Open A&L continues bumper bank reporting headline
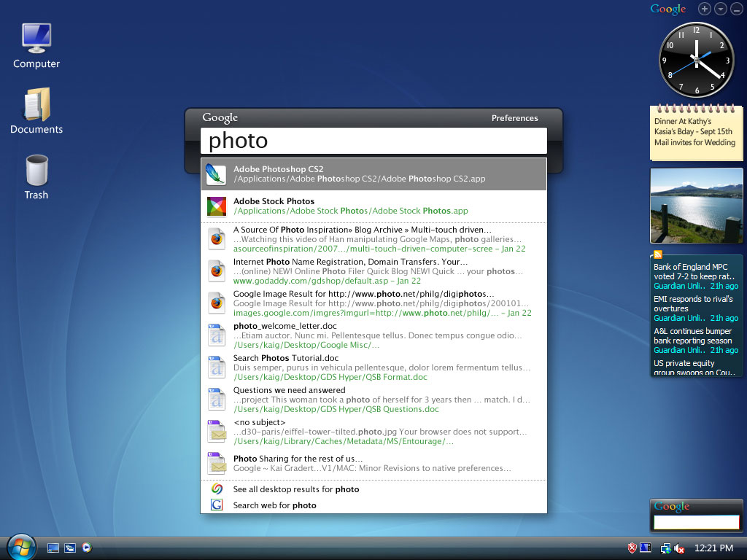The image size is (747, 560). tap(693, 335)
